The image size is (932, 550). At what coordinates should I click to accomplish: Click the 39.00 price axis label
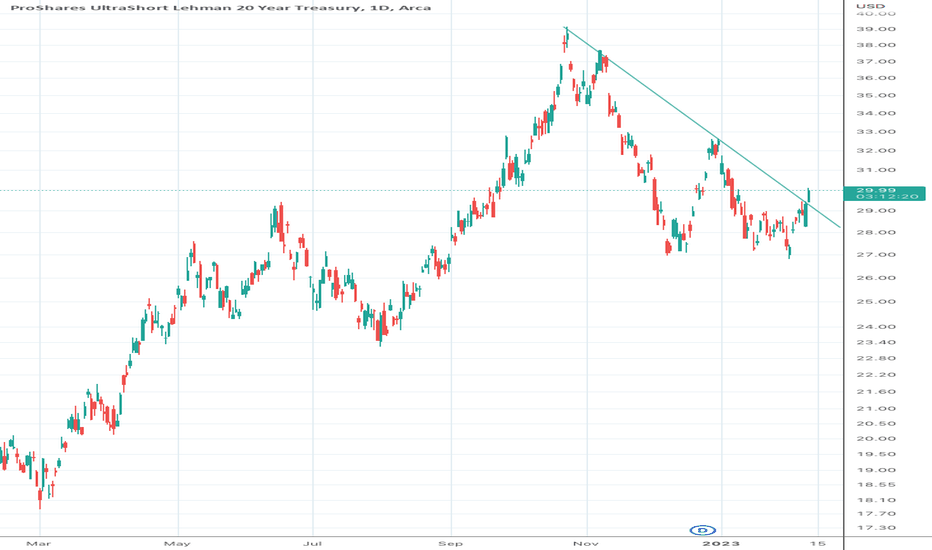point(876,29)
